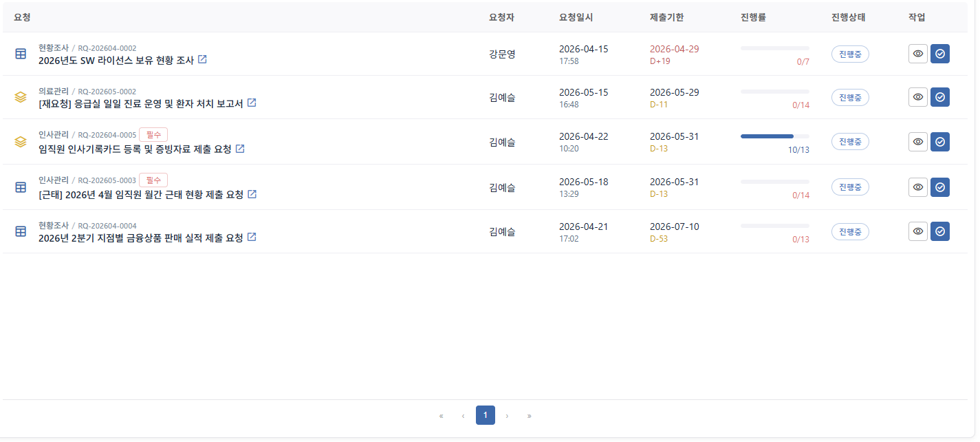Open external link for 2026년 4월 근태 현황 request
This screenshot has width=980, height=442.
tap(252, 194)
